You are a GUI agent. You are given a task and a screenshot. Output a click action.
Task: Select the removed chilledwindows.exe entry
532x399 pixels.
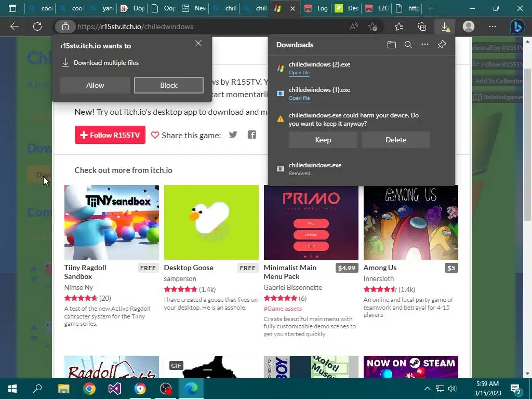(362, 169)
